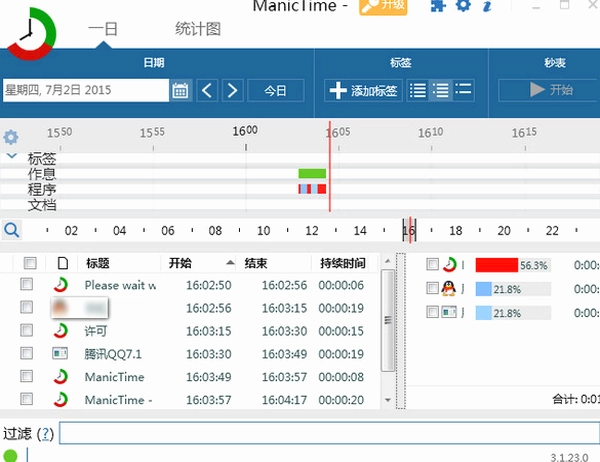Image resolution: width=600 pixels, height=462 pixels.
Task: Open settings gear in title bar
Action: pyautogui.click(x=463, y=5)
